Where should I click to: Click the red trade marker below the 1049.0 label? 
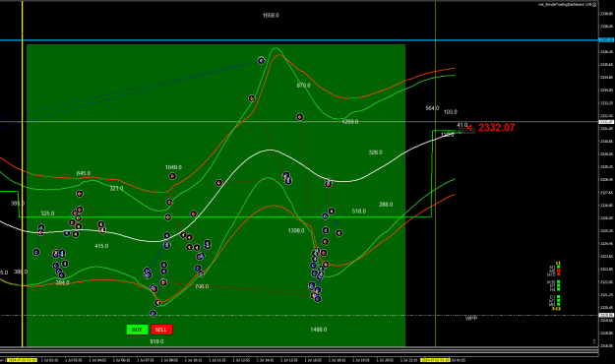click(x=172, y=176)
